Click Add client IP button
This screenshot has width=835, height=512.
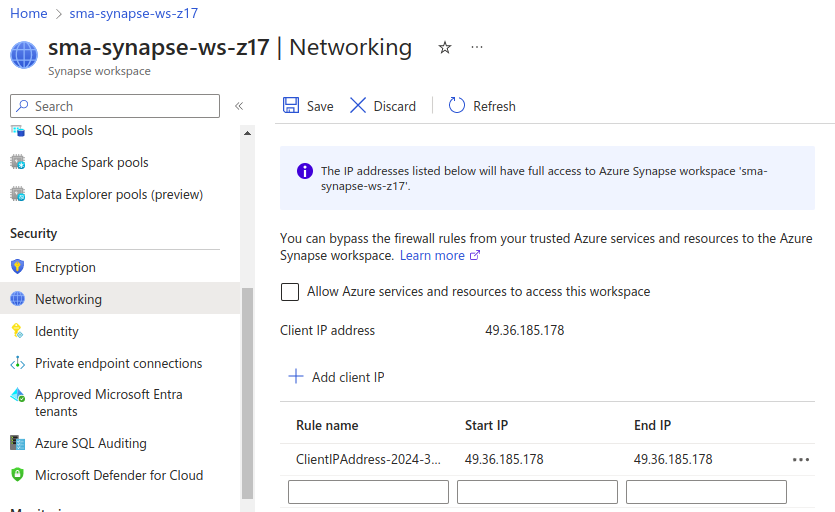click(x=336, y=377)
